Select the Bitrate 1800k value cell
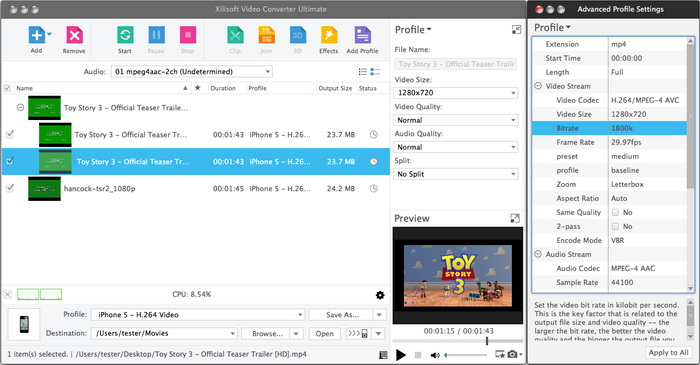Viewport: 700px width, 365px height. pyautogui.click(x=647, y=128)
